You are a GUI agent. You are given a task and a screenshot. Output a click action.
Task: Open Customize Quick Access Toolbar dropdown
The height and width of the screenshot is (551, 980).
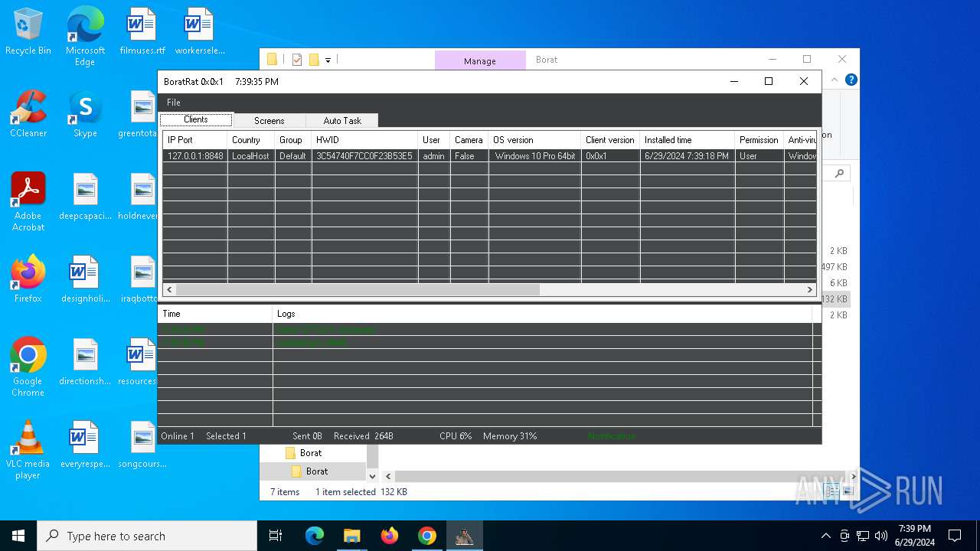click(328, 60)
